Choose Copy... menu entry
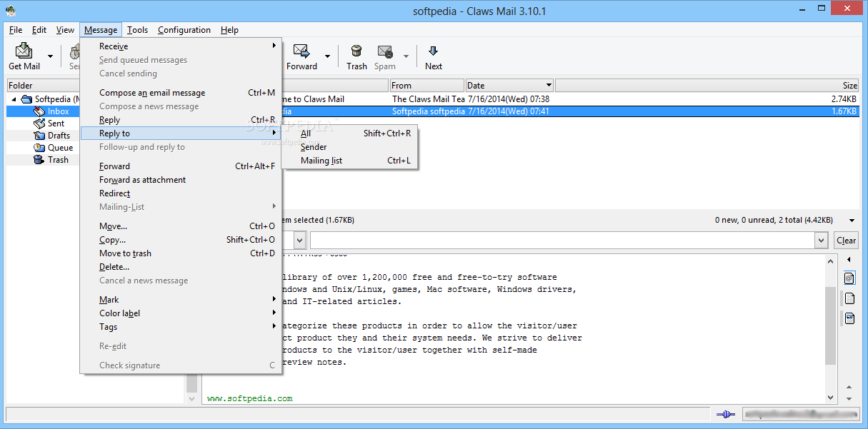 (181, 240)
